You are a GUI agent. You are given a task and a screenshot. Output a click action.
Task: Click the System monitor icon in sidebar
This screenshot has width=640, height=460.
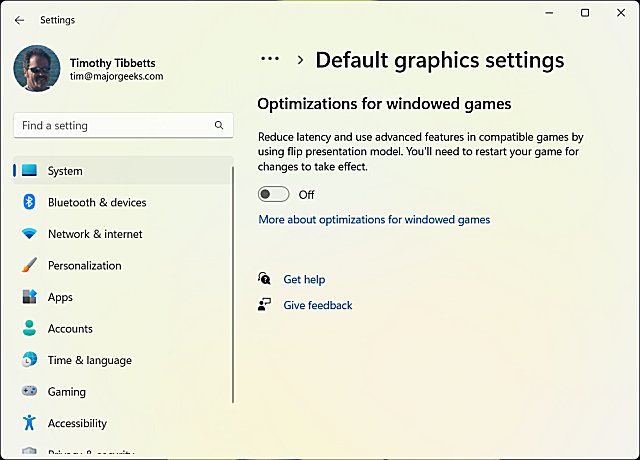29,171
